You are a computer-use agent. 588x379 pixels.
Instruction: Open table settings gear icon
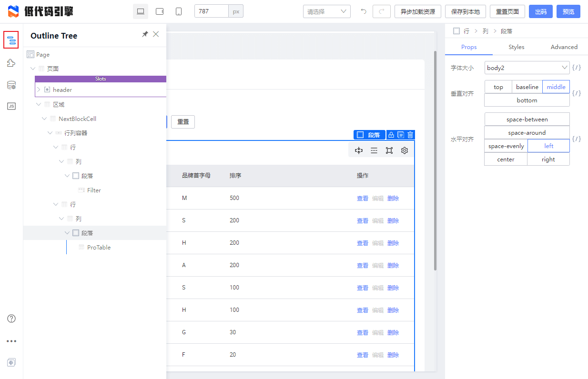click(405, 150)
